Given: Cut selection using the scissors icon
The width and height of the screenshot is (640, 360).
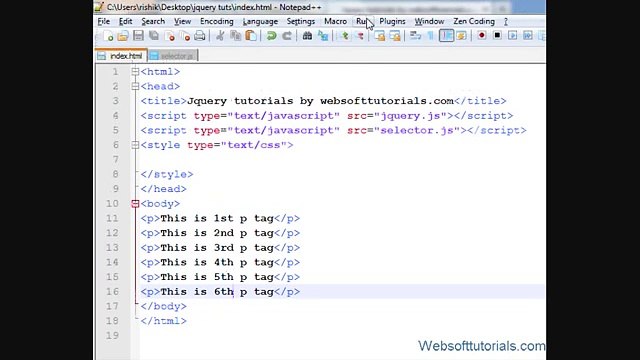Looking at the screenshot, I should tap(220, 36).
